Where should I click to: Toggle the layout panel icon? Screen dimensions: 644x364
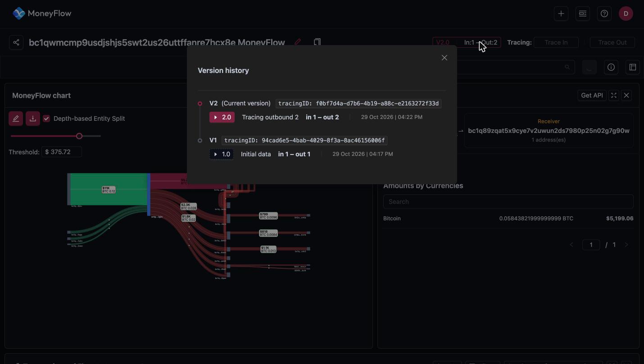[633, 67]
